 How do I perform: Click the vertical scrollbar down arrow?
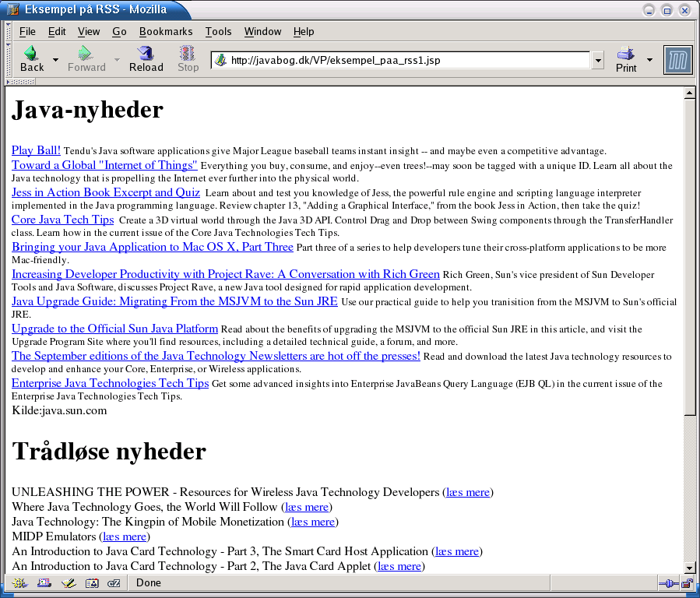tap(689, 568)
